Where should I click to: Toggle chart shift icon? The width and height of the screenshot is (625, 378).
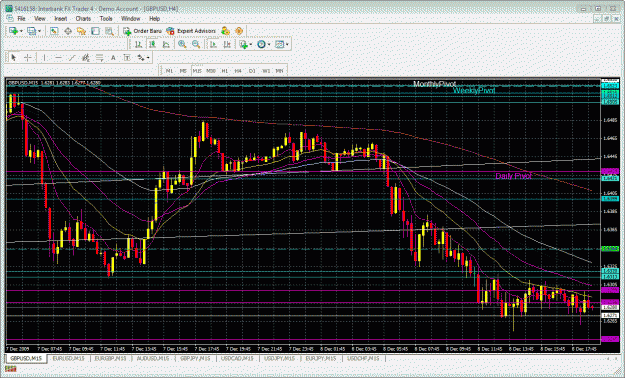[226, 44]
